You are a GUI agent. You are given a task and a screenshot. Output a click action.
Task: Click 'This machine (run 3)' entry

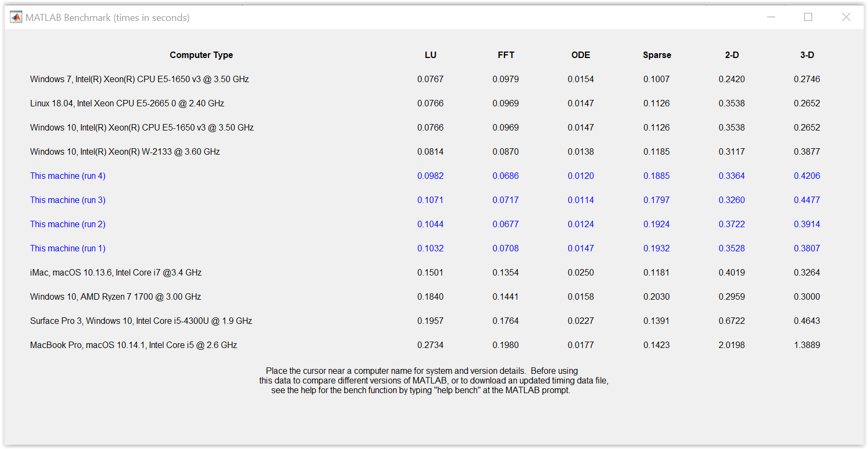click(x=68, y=200)
